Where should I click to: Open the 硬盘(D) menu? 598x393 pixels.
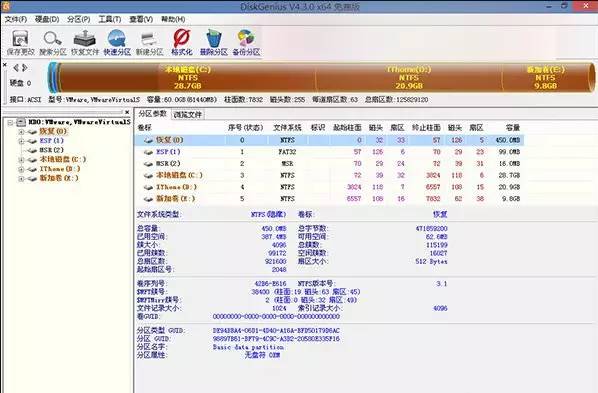click(47, 19)
